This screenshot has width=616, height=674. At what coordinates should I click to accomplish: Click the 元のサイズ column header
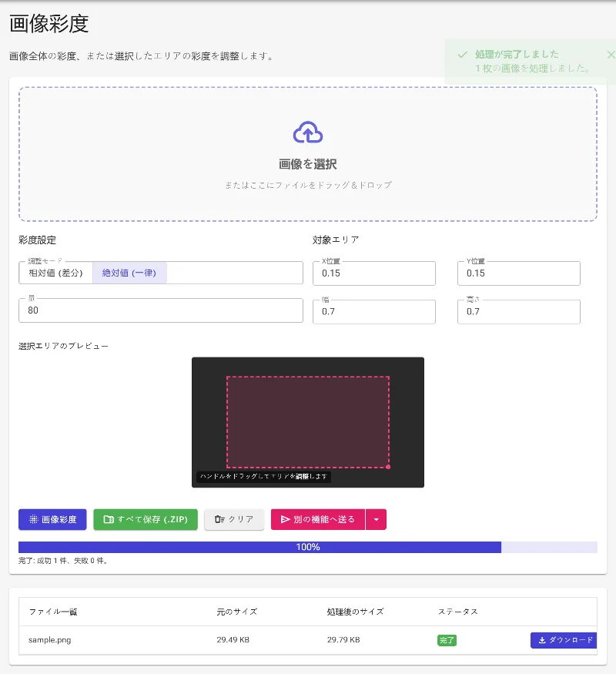[x=236, y=612]
